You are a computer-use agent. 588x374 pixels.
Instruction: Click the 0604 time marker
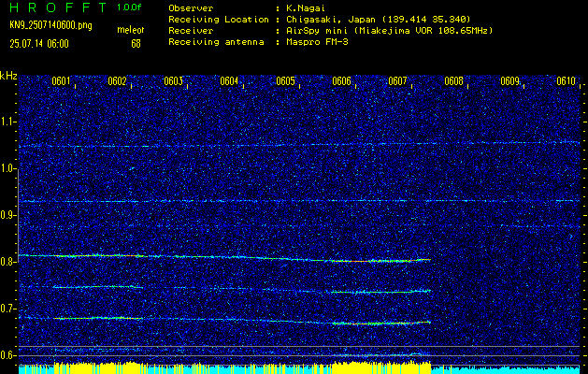pyautogui.click(x=229, y=81)
